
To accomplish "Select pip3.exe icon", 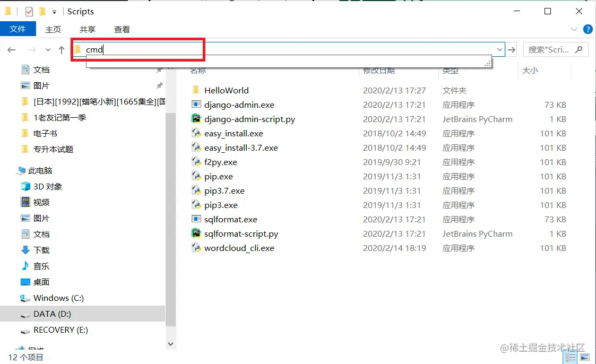I will point(196,205).
